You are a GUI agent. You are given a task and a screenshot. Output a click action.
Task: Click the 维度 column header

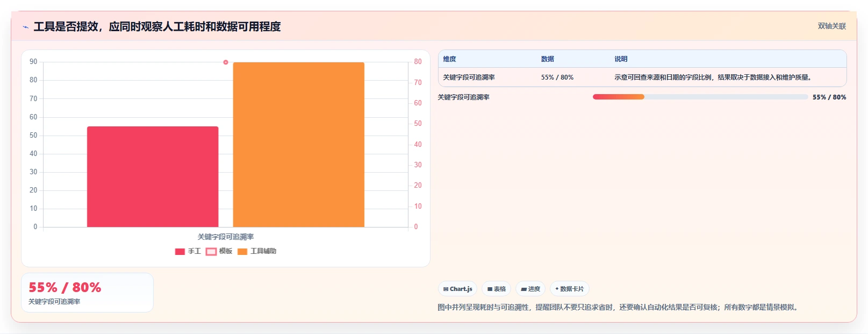450,59
